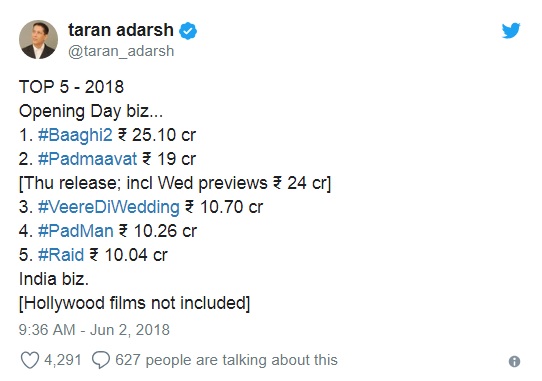This screenshot has width=542, height=381.
Task: Click the @taran_adarsh handle
Action: [x=121, y=51]
